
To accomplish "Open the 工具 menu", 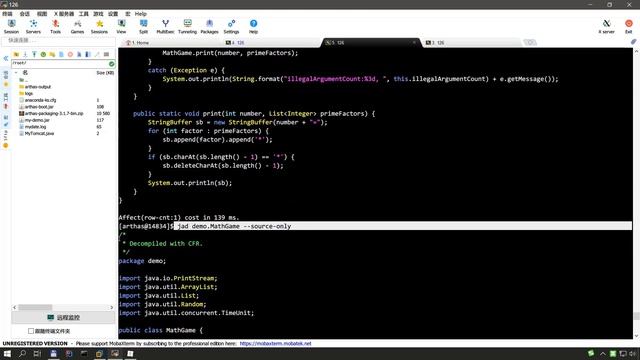I will pos(83,14).
